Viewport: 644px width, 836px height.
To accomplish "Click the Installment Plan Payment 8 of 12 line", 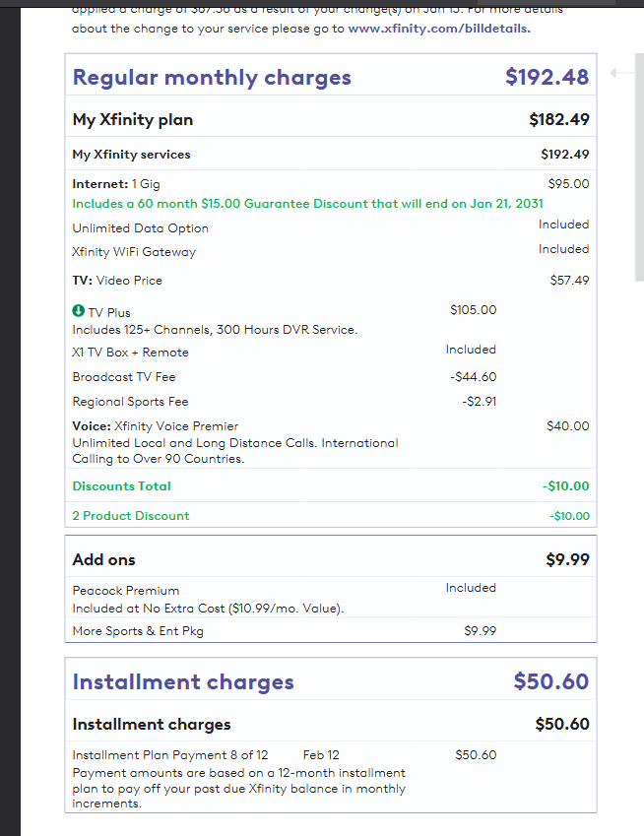I will [170, 755].
